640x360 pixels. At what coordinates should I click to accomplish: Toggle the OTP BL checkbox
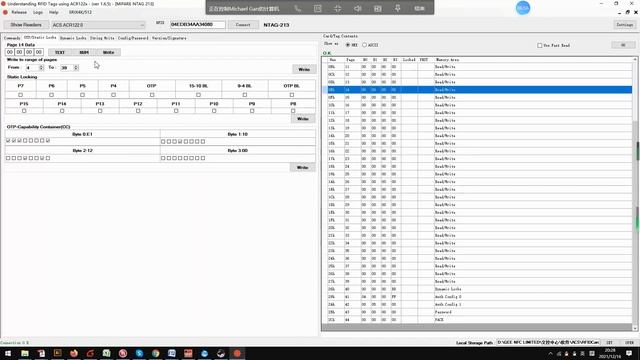tap(292, 95)
